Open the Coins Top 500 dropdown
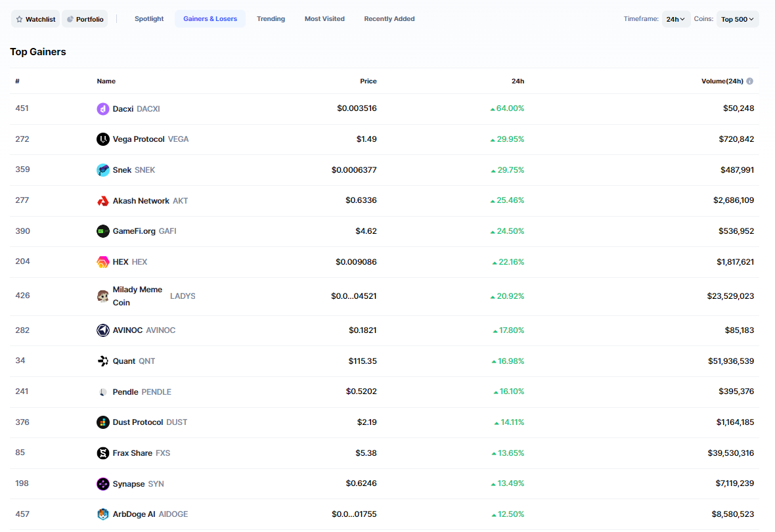 (737, 19)
